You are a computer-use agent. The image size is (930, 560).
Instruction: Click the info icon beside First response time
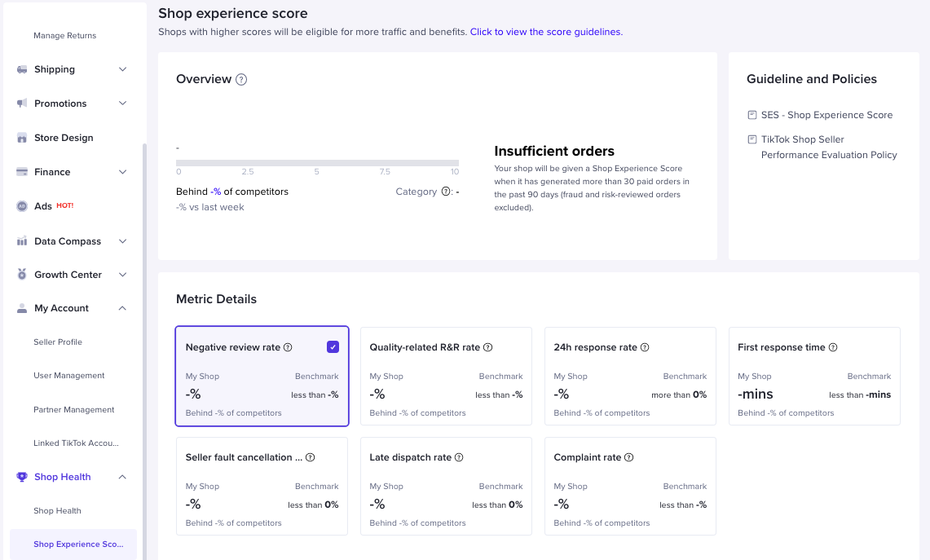[x=833, y=347]
